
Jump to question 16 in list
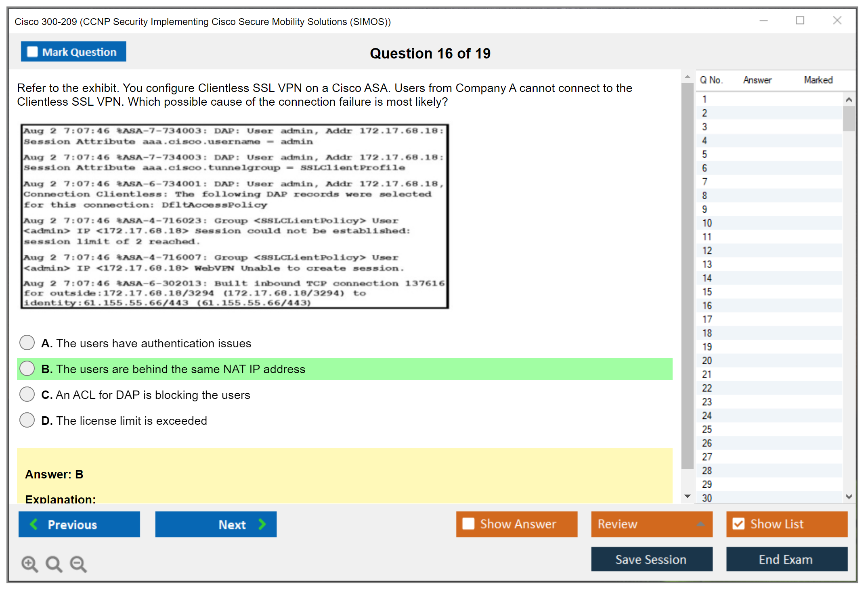pos(707,305)
